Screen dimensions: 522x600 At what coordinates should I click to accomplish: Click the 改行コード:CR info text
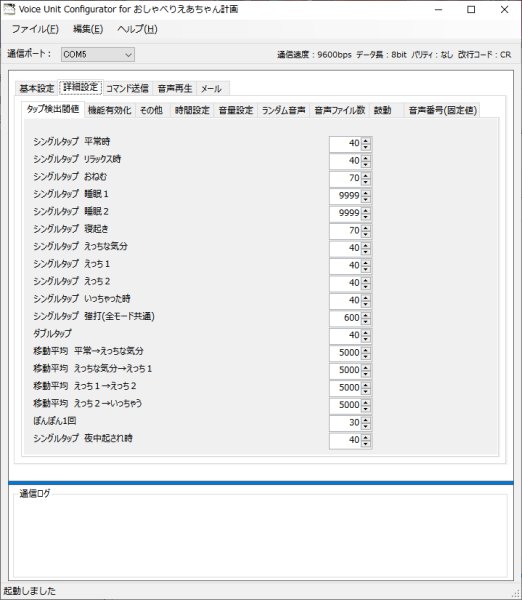[484, 55]
